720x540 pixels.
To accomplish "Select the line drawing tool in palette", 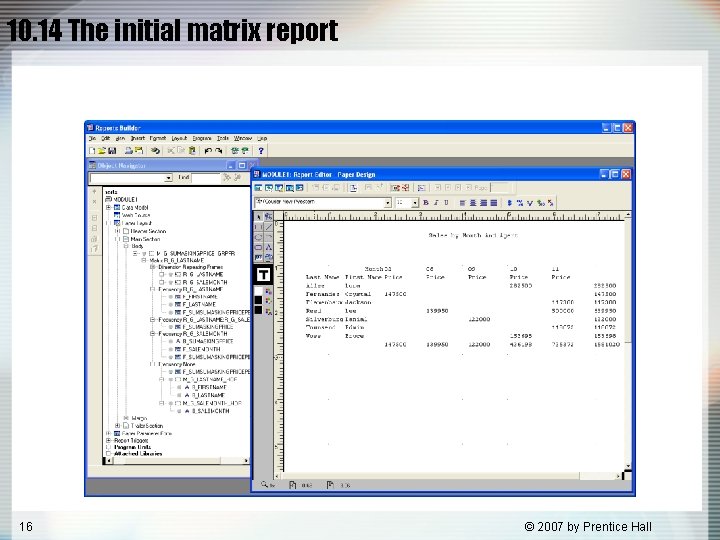I will tap(269, 227).
